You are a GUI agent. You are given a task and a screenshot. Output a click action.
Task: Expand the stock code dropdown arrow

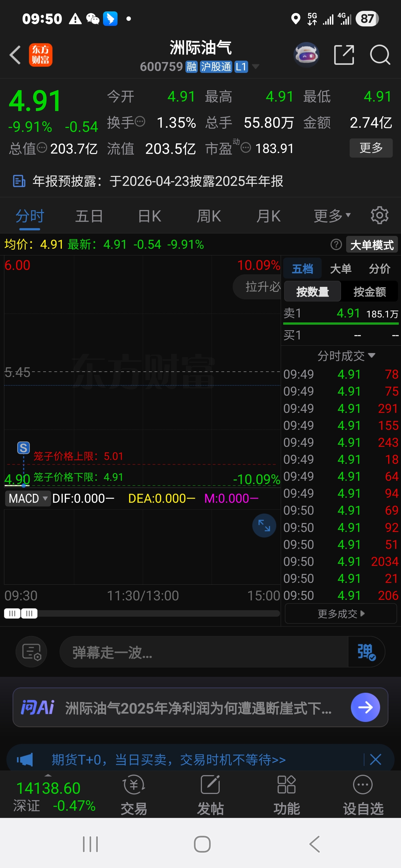pos(256,67)
